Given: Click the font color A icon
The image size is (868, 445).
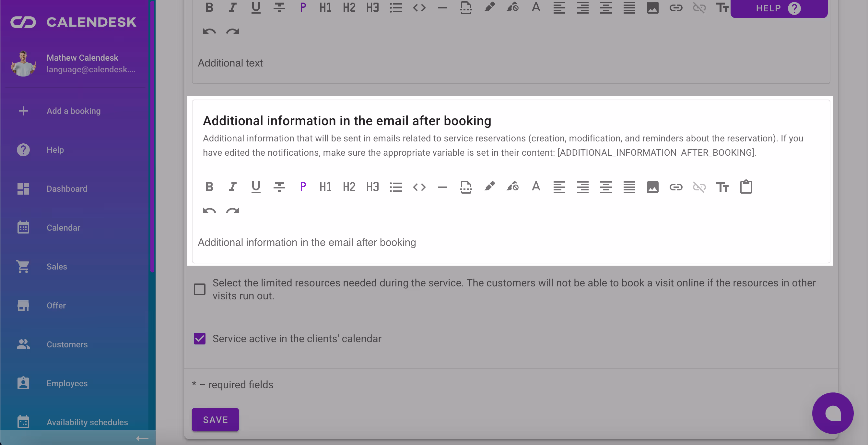Looking at the screenshot, I should click(x=536, y=187).
